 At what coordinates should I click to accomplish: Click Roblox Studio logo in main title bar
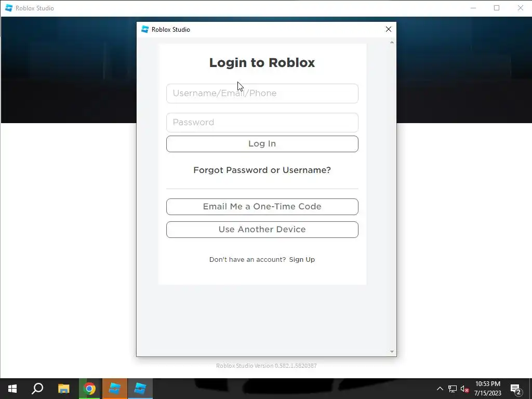[9, 8]
